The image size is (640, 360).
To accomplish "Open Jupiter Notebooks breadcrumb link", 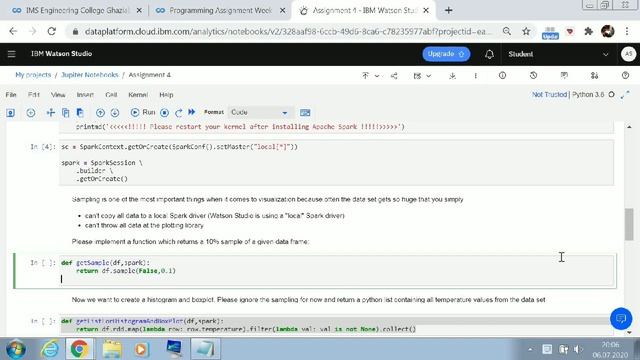I will pos(89,75).
